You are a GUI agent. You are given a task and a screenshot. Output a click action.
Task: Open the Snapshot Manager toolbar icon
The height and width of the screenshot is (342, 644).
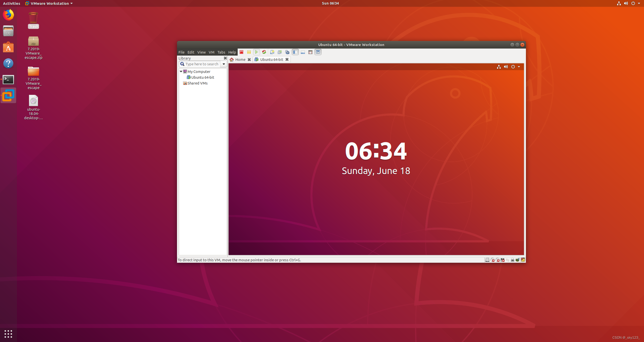click(287, 52)
